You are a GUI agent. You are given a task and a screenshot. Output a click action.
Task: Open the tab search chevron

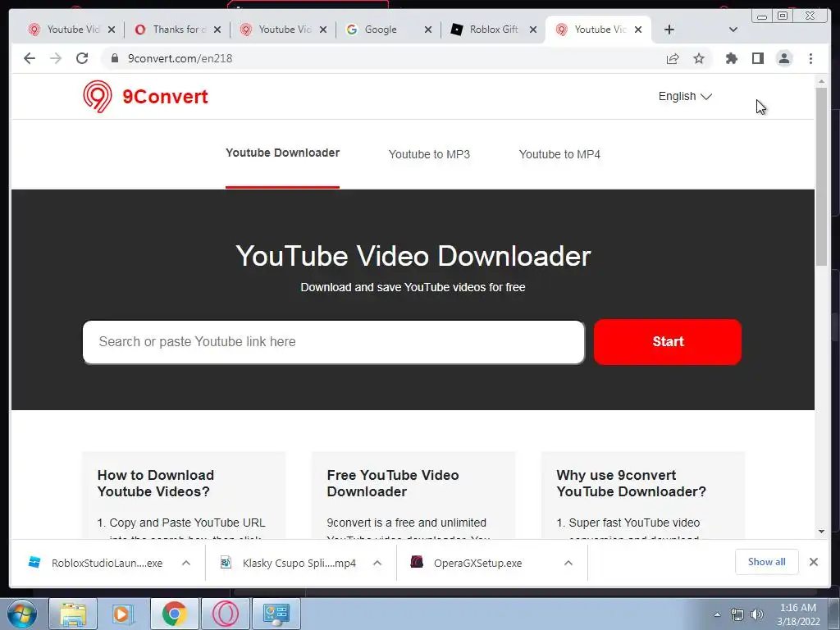coord(733,30)
